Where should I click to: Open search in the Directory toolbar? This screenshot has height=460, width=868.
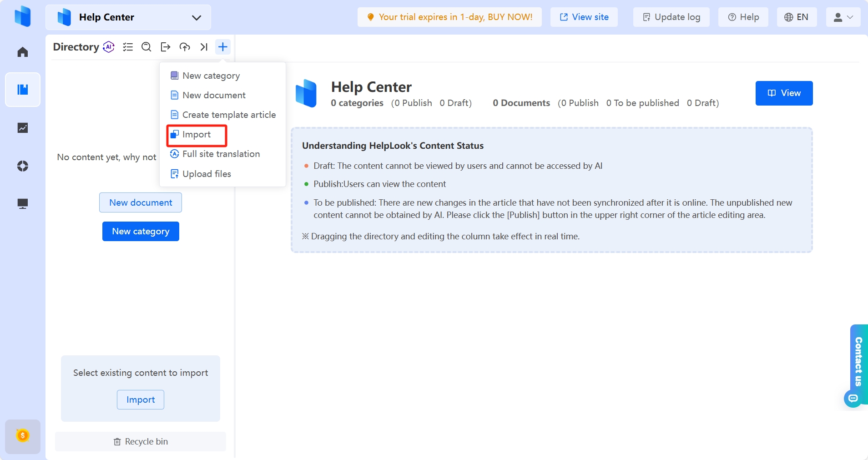146,47
